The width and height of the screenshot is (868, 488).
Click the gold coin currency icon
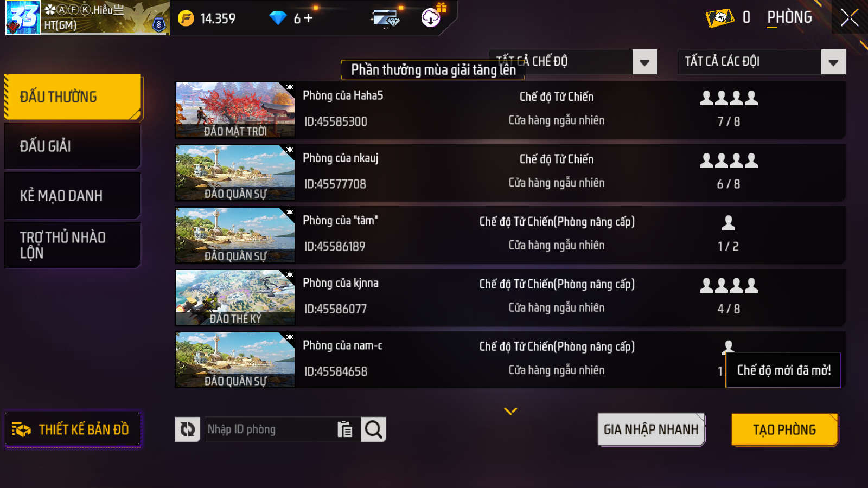coord(186,18)
